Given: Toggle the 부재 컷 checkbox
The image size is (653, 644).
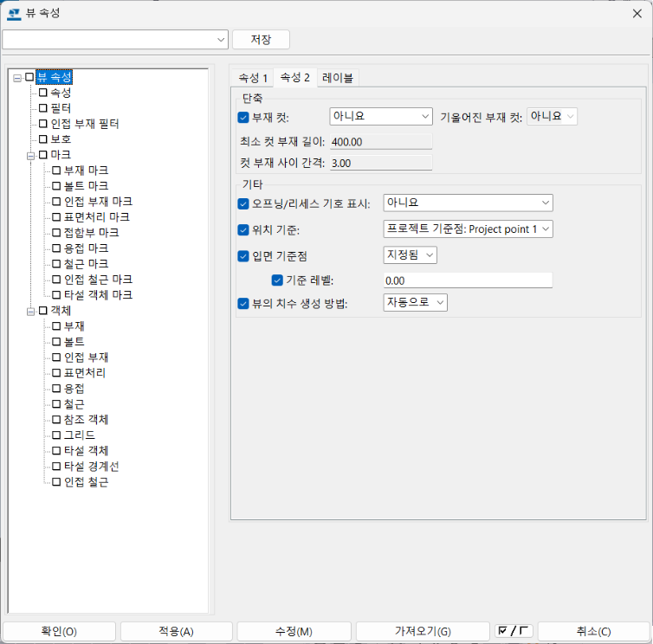Looking at the screenshot, I should point(242,116).
